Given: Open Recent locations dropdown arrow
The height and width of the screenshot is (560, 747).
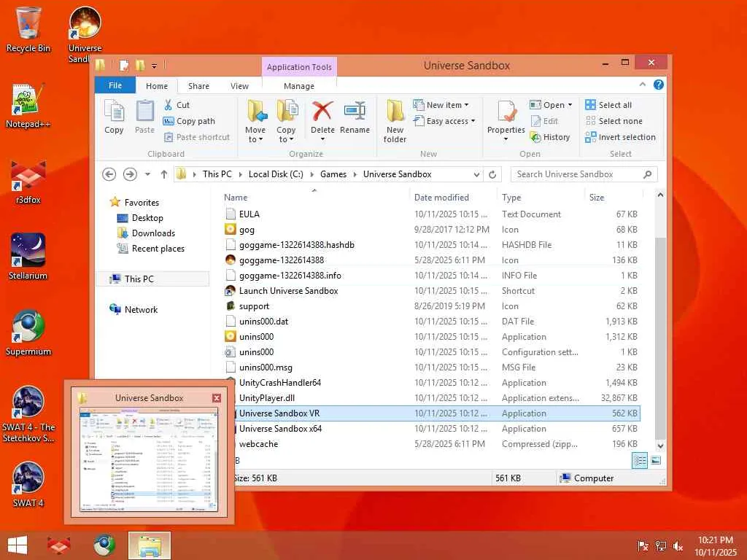Looking at the screenshot, I should (147, 174).
